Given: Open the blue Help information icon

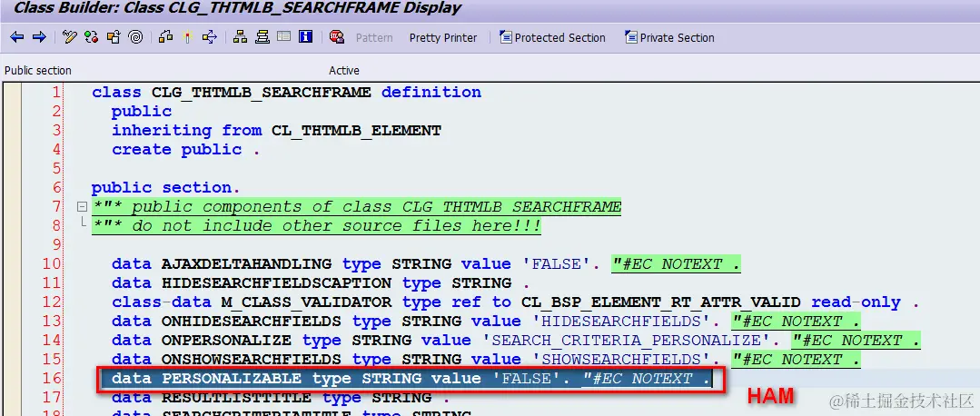Looking at the screenshot, I should (x=305, y=37).
